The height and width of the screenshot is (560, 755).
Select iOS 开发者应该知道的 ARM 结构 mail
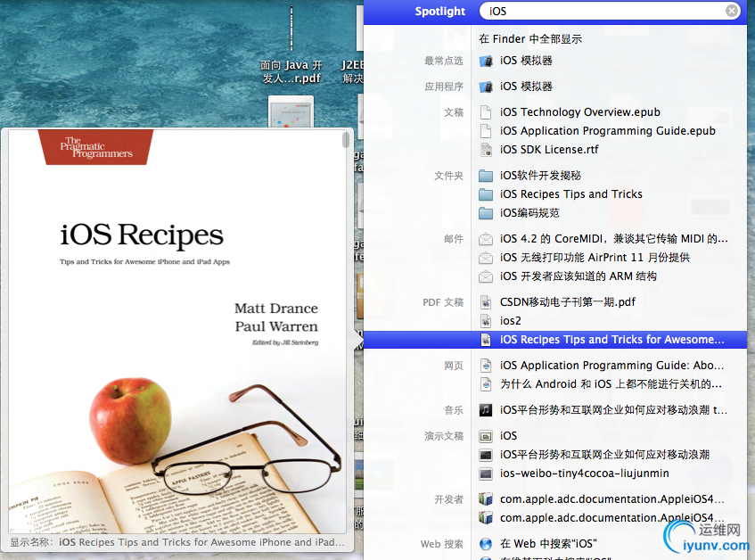578,276
